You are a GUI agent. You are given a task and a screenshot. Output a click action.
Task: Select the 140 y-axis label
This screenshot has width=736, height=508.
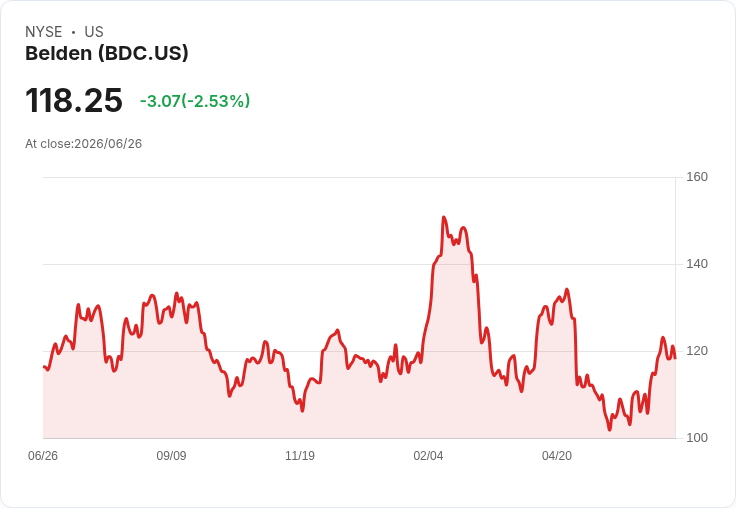[x=697, y=264]
